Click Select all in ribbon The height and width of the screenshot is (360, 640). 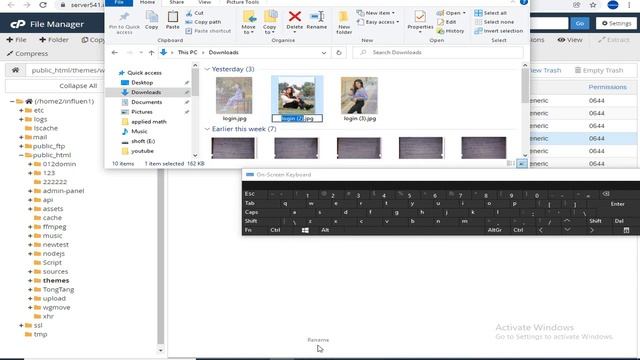(x=491, y=13)
